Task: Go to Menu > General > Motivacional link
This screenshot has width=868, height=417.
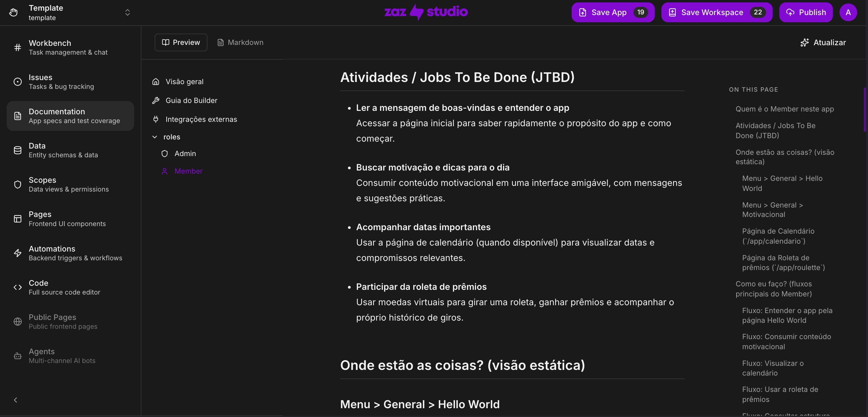Action: click(772, 210)
